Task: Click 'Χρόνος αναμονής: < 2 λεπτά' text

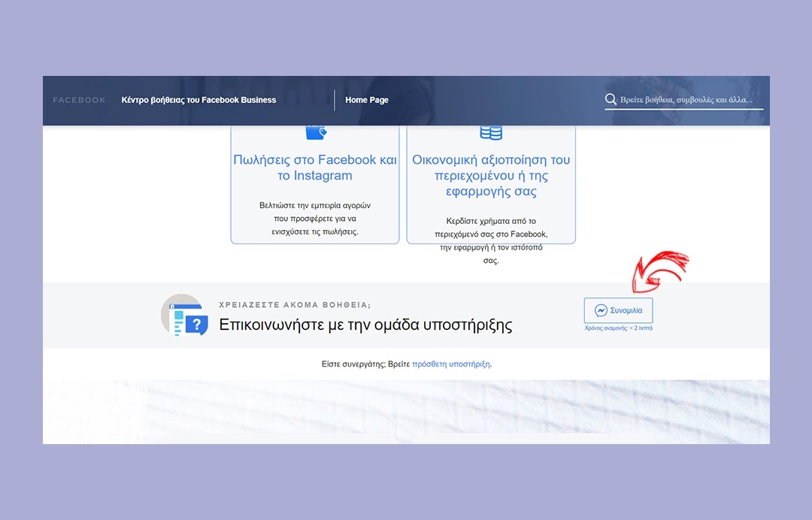Action: click(x=618, y=328)
